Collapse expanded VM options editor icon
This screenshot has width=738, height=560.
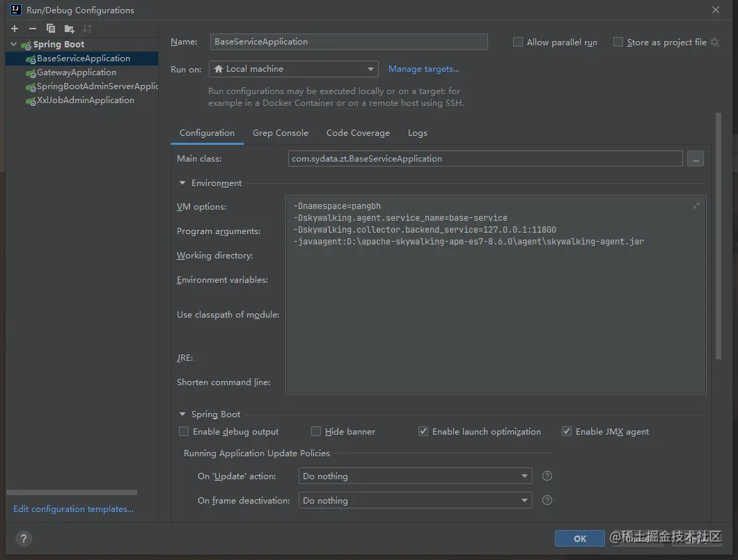click(696, 205)
